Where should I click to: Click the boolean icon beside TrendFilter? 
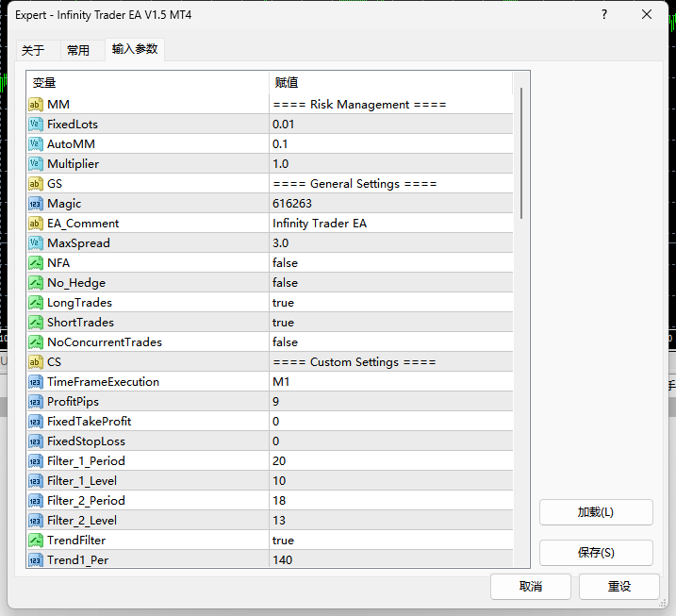coord(36,541)
